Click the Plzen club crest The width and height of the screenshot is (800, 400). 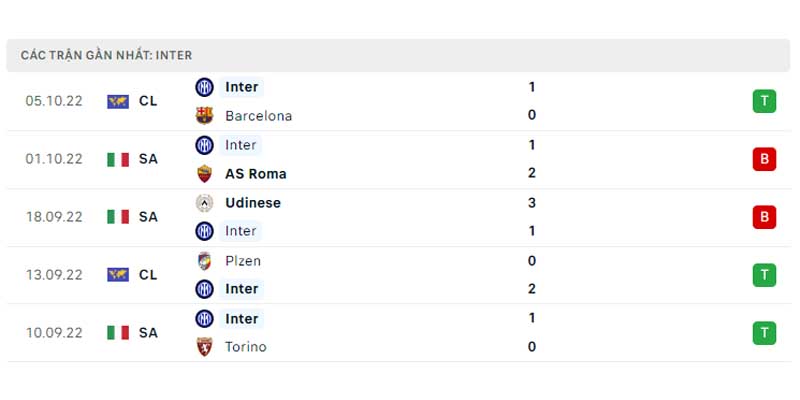tap(204, 261)
